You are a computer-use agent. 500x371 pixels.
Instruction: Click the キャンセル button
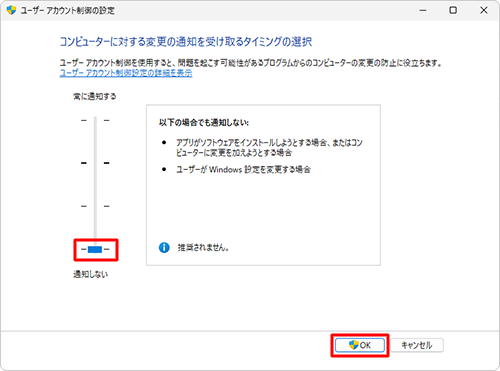[x=417, y=345]
